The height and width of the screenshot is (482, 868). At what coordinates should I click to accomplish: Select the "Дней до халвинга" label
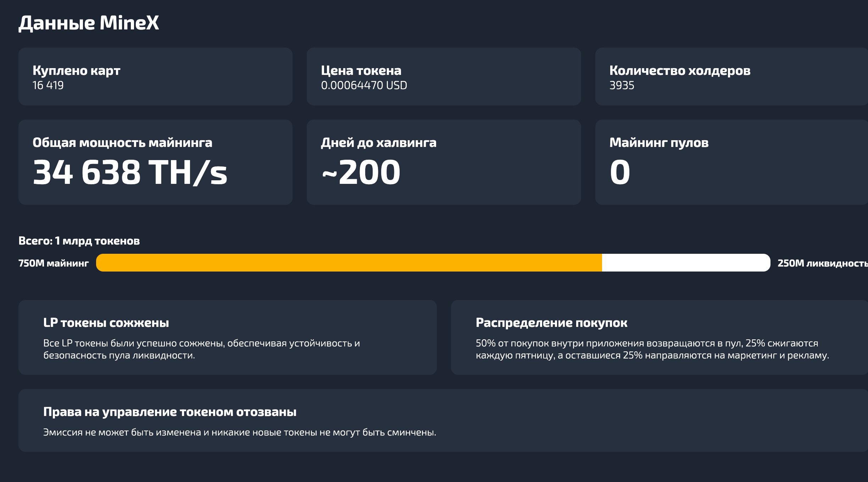point(379,142)
